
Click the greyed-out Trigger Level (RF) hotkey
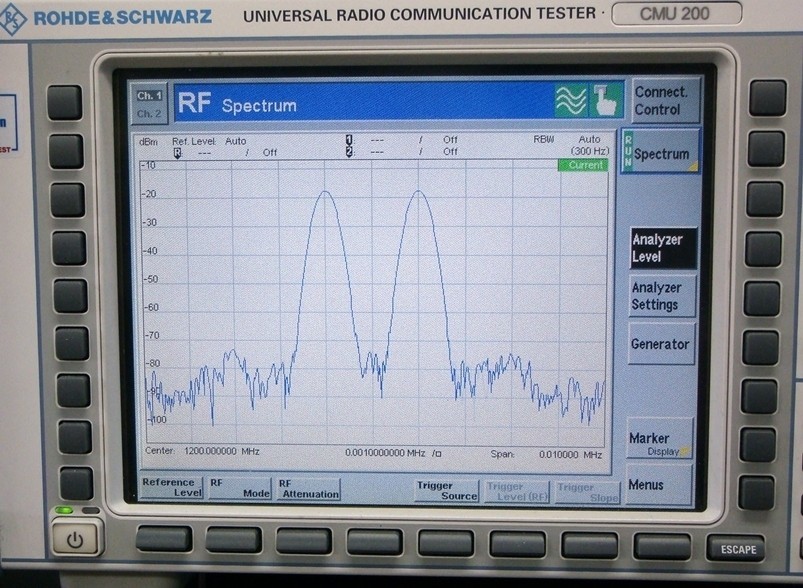517,492
